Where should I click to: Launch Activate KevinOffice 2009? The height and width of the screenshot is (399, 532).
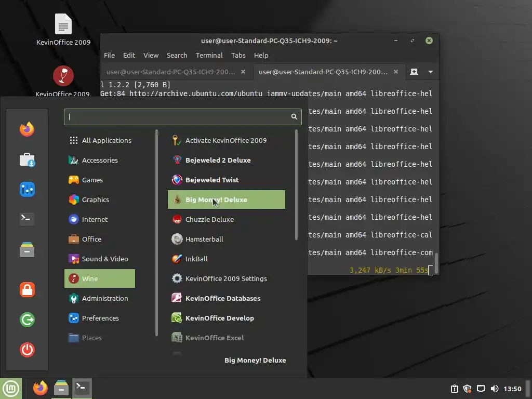(x=227, y=140)
